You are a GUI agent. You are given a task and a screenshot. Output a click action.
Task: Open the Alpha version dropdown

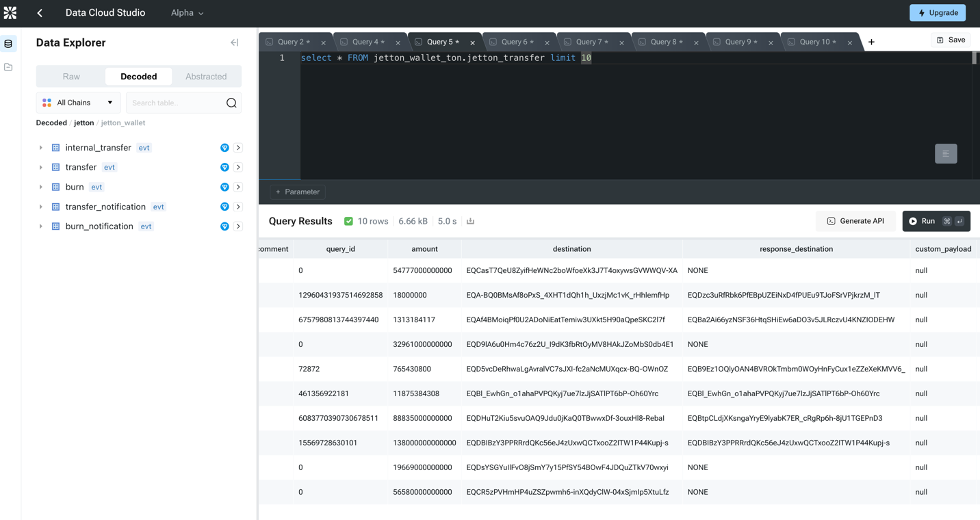tap(187, 13)
